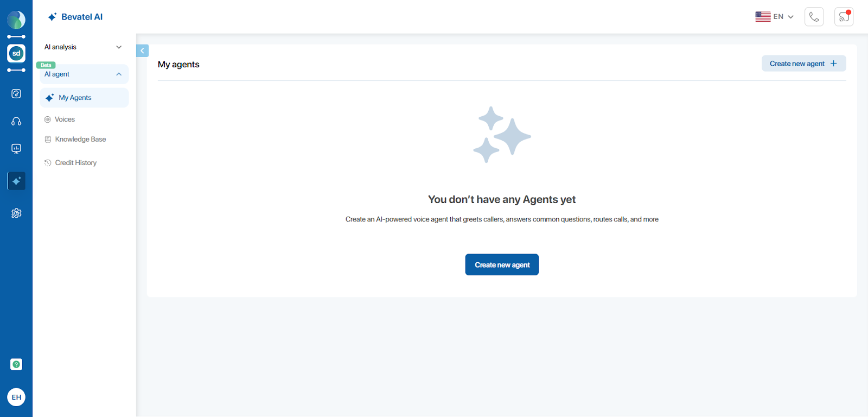
Task: Open the EN language dropdown
Action: [x=774, y=17]
